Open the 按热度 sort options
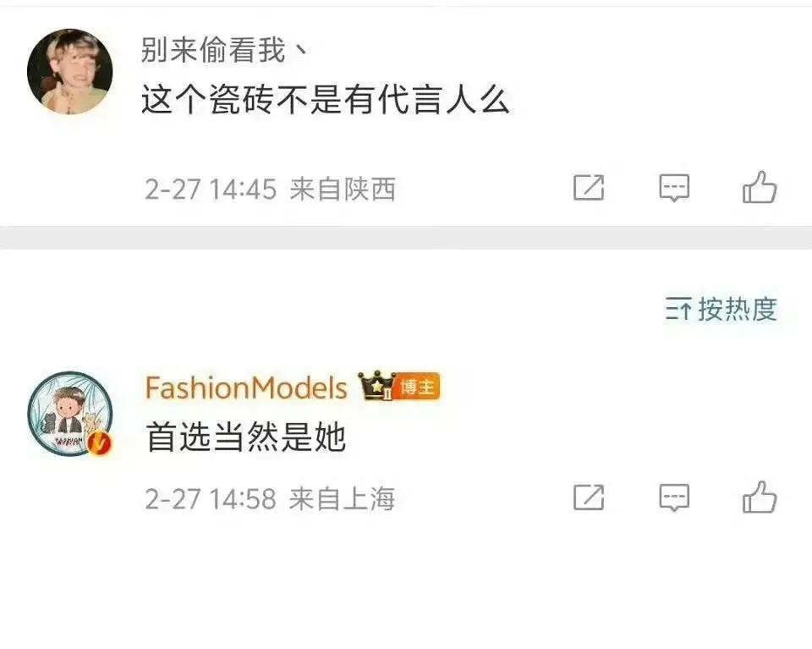812x649 pixels. 721,309
